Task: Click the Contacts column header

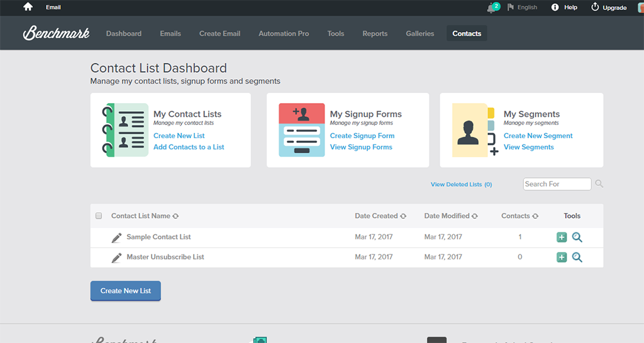Action: (x=516, y=216)
